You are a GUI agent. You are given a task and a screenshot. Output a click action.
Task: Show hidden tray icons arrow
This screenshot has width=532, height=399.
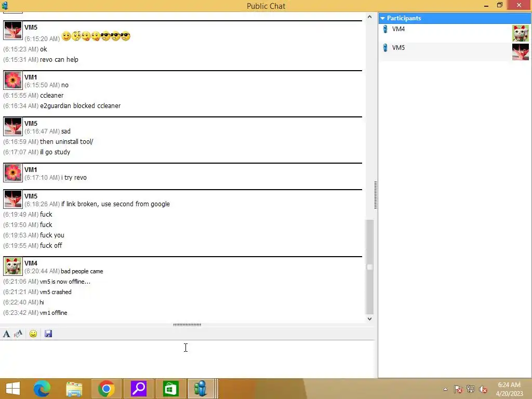(445, 389)
